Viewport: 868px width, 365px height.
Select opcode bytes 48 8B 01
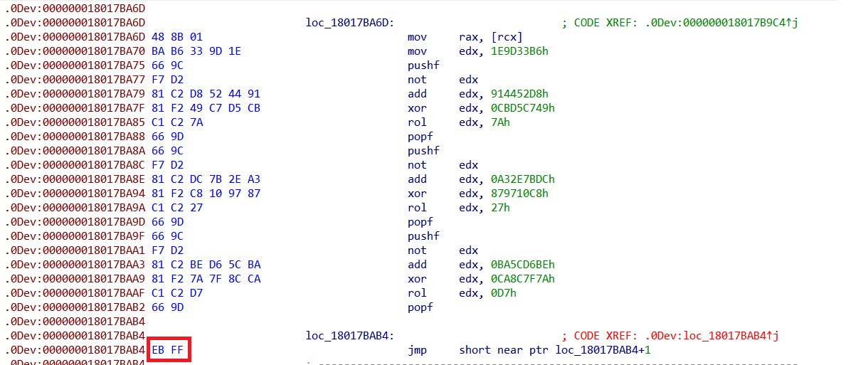pyautogui.click(x=176, y=37)
